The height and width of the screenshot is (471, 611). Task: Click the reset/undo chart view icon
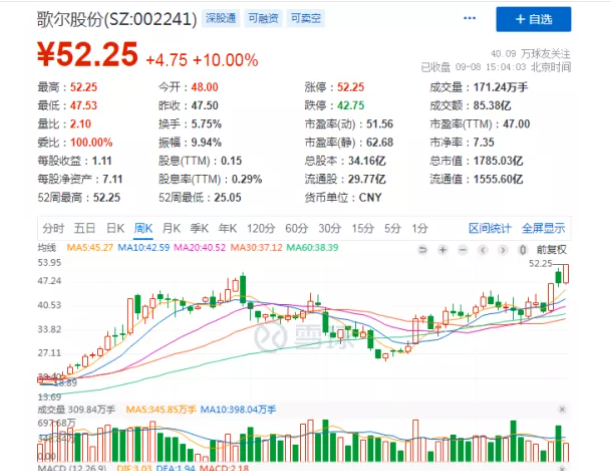422,250
